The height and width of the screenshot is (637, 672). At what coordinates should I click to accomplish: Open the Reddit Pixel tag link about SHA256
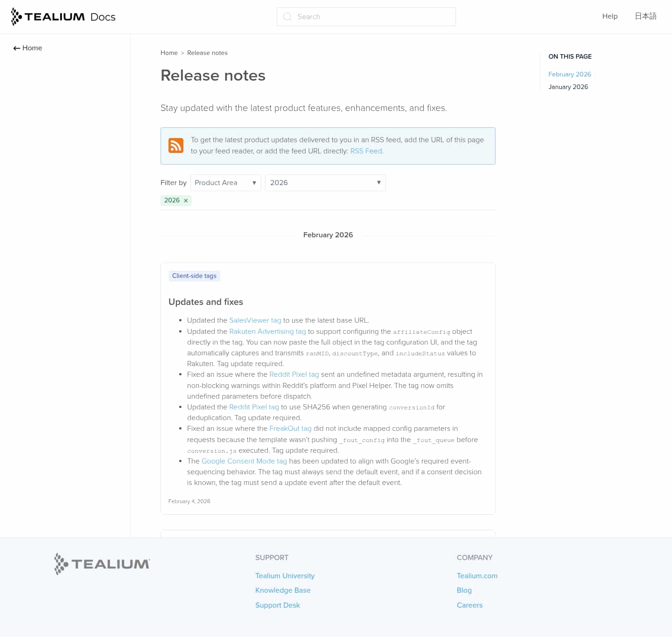coord(254,407)
